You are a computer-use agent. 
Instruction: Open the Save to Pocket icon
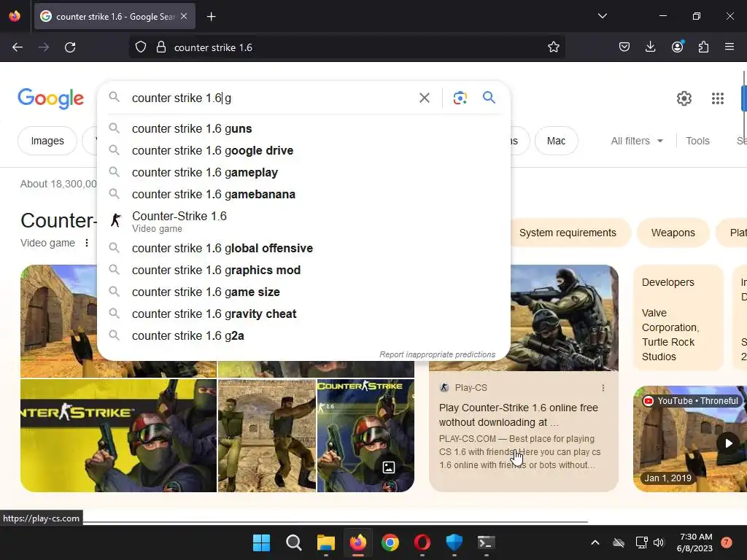(624, 47)
